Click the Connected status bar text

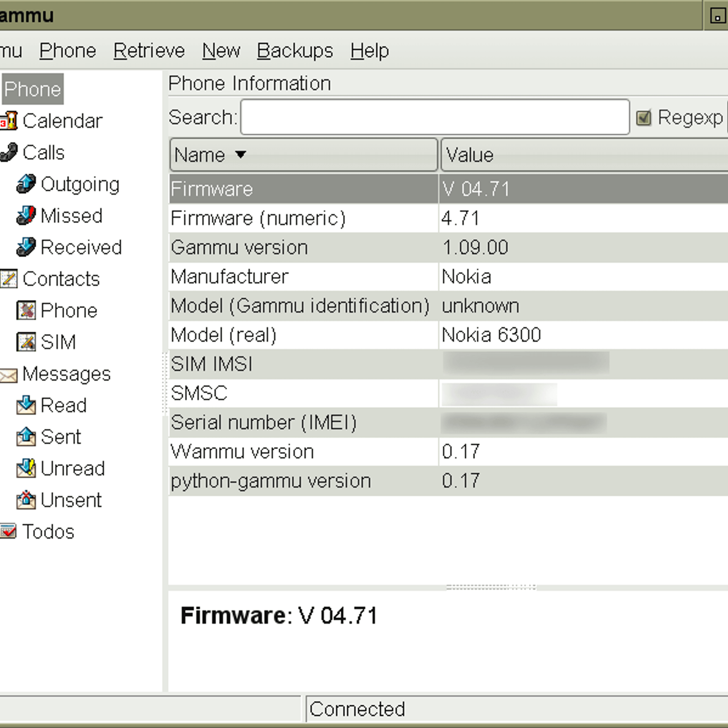pyautogui.click(x=357, y=709)
